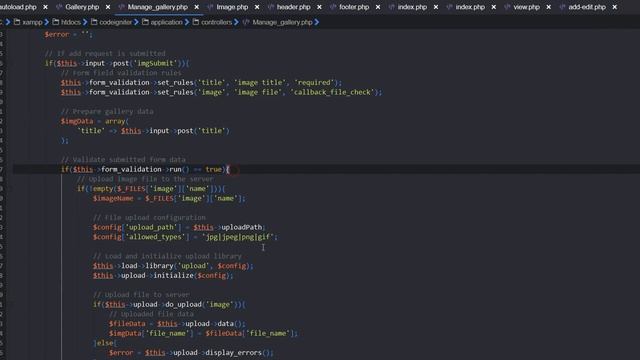Click 'imgSubmit' in the post call
This screenshot has height=360, width=640.
(155, 63)
